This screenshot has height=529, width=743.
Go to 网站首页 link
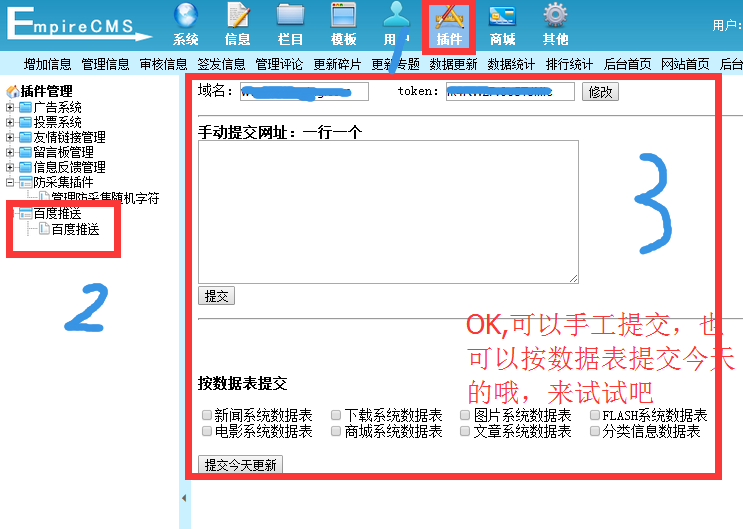pos(685,64)
